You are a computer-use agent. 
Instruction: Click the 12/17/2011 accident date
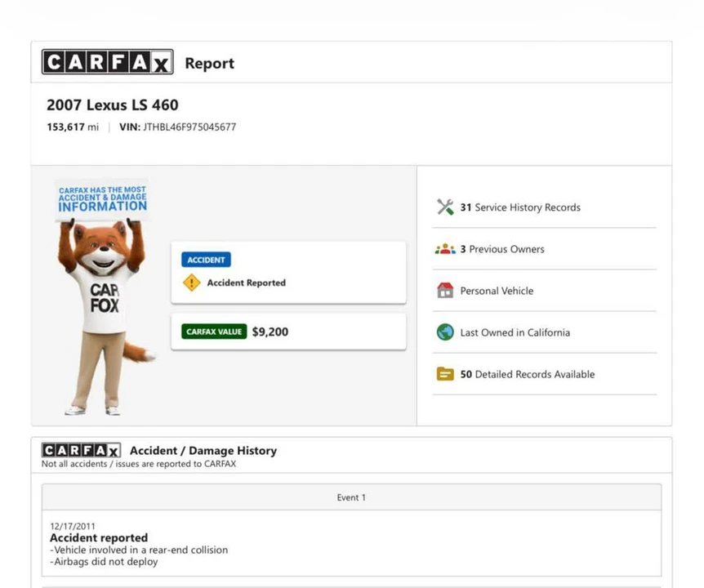coord(73,526)
